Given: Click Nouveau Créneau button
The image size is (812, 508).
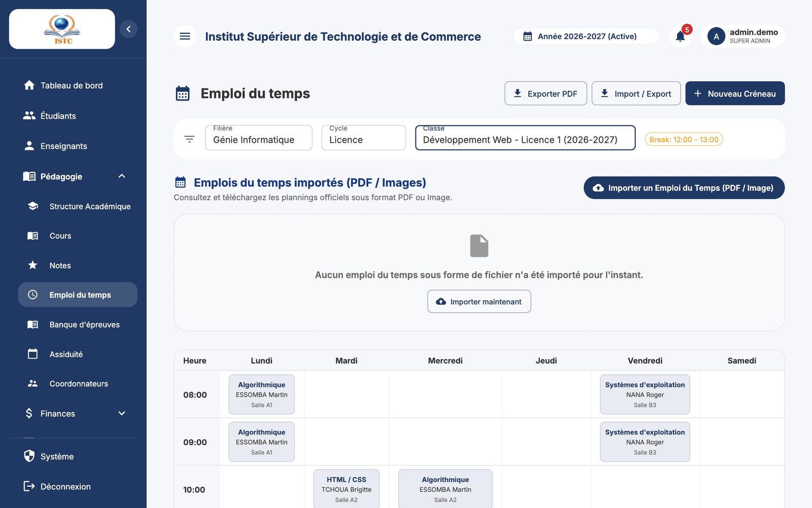Looking at the screenshot, I should pyautogui.click(x=735, y=93).
